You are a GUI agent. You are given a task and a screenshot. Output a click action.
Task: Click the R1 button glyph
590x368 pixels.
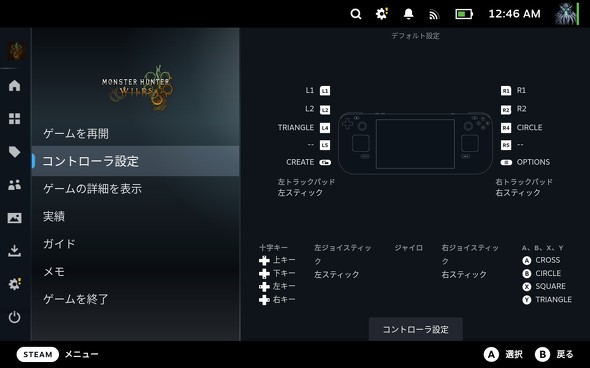(506, 91)
